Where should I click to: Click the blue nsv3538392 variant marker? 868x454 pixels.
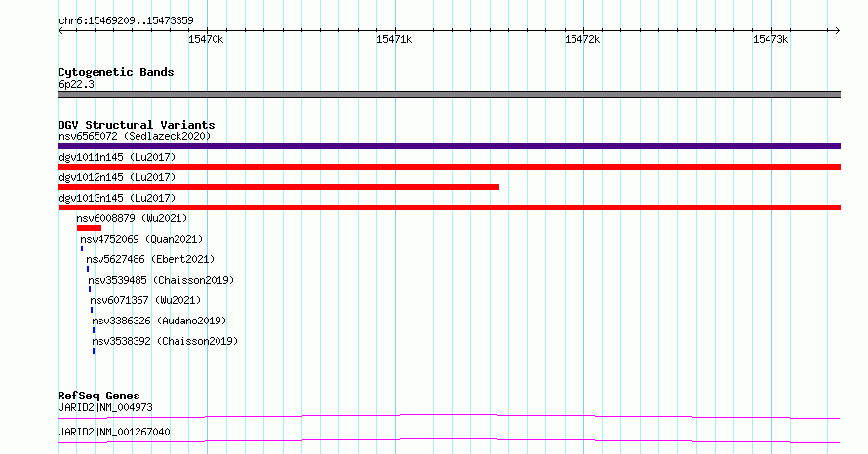click(94, 351)
